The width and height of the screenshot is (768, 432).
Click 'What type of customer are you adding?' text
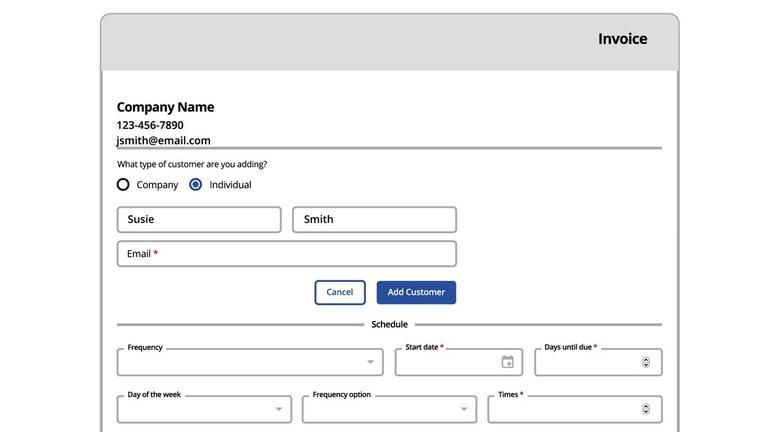coord(192,164)
